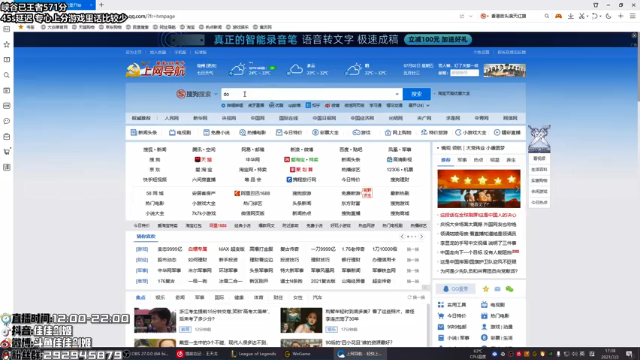640x360 pixels.
Task: Select the 焦点 news tab
Action: pos(140,298)
